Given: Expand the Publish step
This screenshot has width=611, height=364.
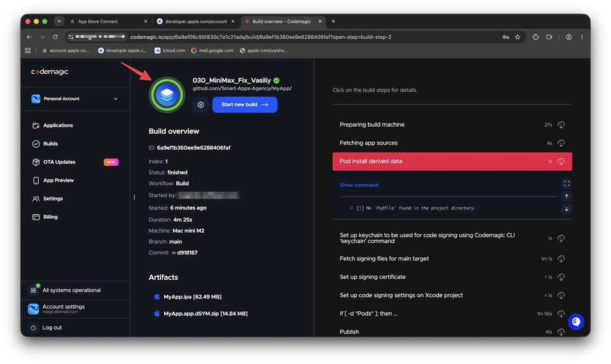Looking at the screenshot, I should click(452, 332).
